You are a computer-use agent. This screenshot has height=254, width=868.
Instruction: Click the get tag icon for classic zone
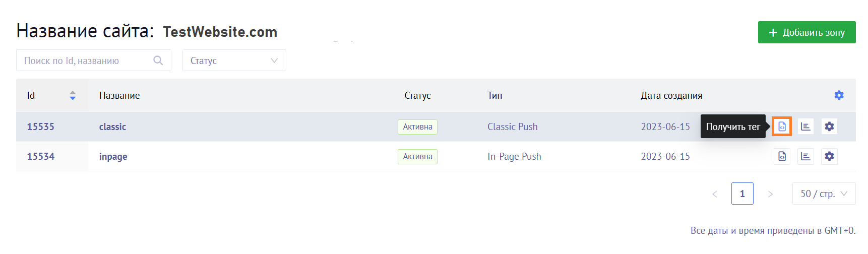782,126
